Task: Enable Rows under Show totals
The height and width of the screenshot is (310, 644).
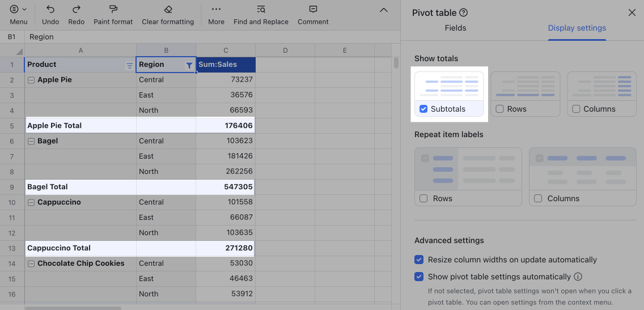Action: (x=499, y=109)
